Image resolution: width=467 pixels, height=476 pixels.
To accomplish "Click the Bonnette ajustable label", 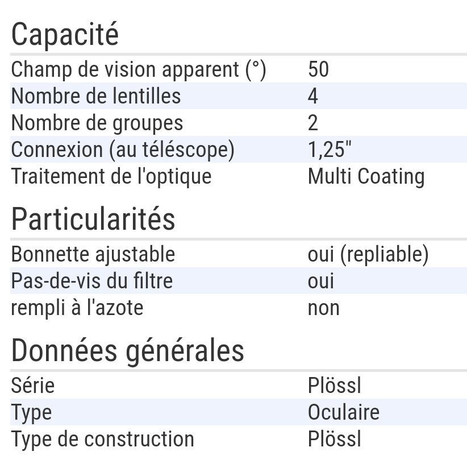I will pos(93,254).
